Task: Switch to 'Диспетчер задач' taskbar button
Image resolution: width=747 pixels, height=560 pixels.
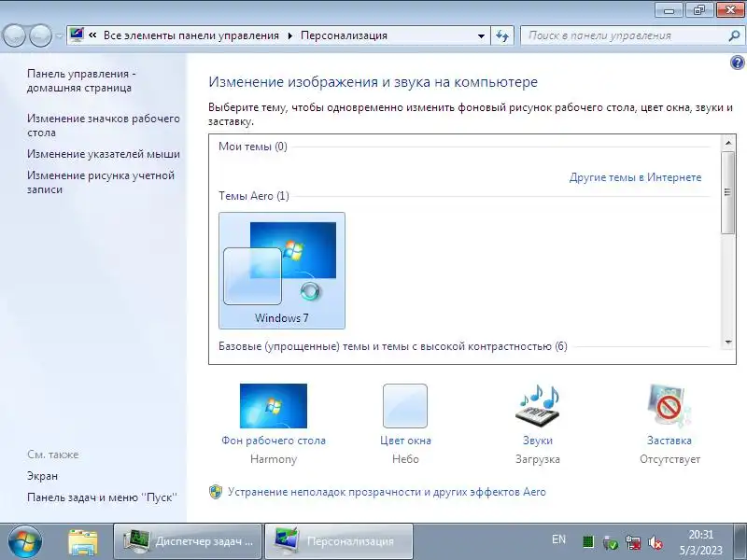Action: point(188,541)
